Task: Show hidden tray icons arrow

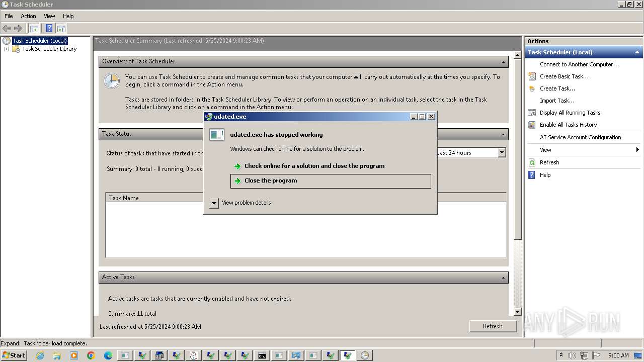Action: [561, 355]
